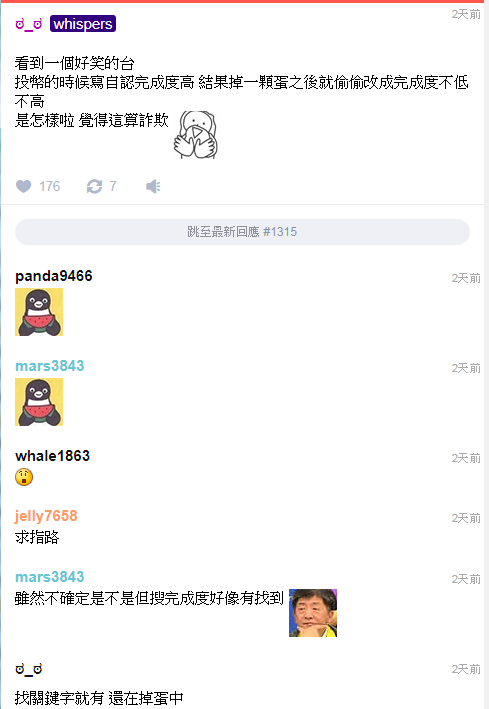This screenshot has height=709, width=489.
Task: Mute the thread with the speaker icon
Action: tap(153, 186)
